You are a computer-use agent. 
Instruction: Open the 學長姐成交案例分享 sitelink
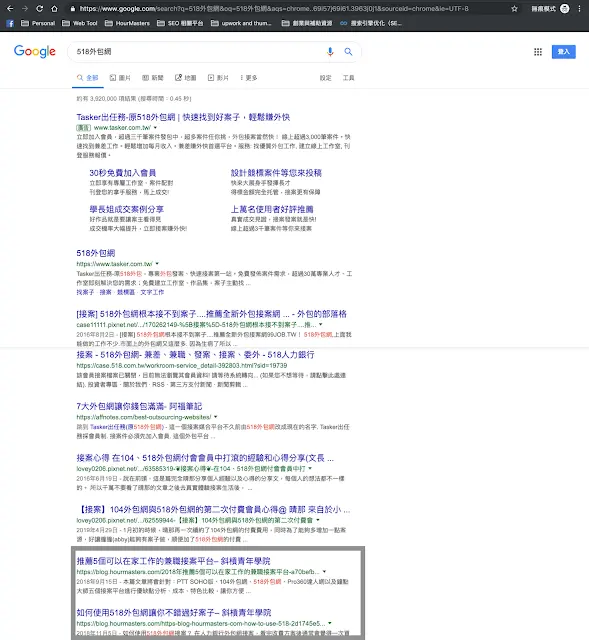pos(127,209)
